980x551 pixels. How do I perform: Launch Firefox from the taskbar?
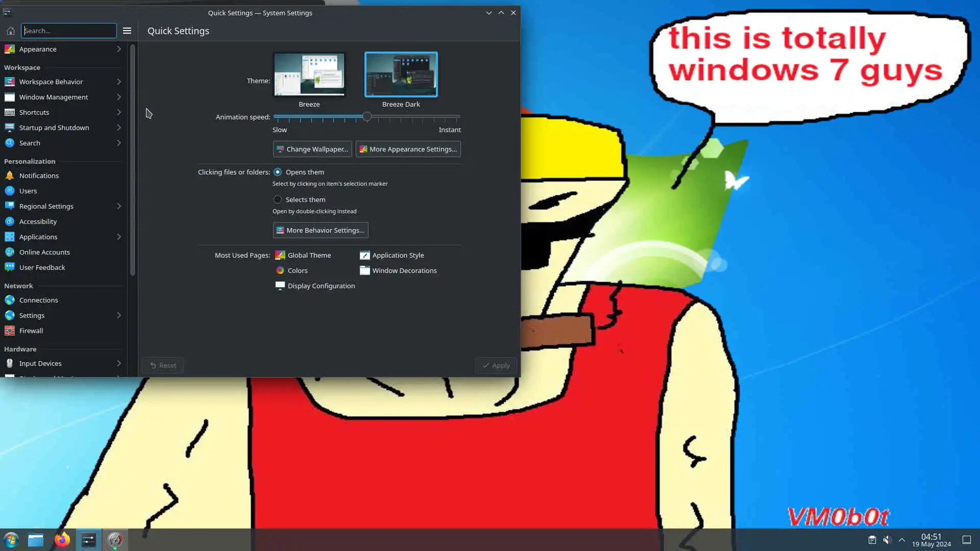[x=62, y=540]
